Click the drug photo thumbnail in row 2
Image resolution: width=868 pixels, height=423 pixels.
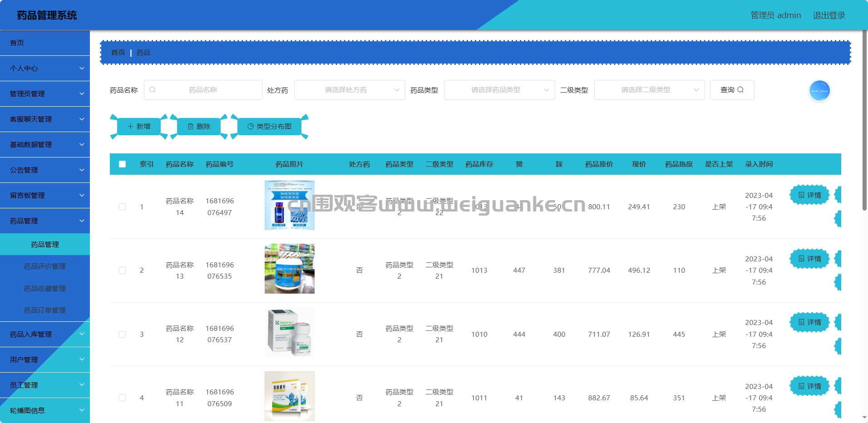click(289, 268)
